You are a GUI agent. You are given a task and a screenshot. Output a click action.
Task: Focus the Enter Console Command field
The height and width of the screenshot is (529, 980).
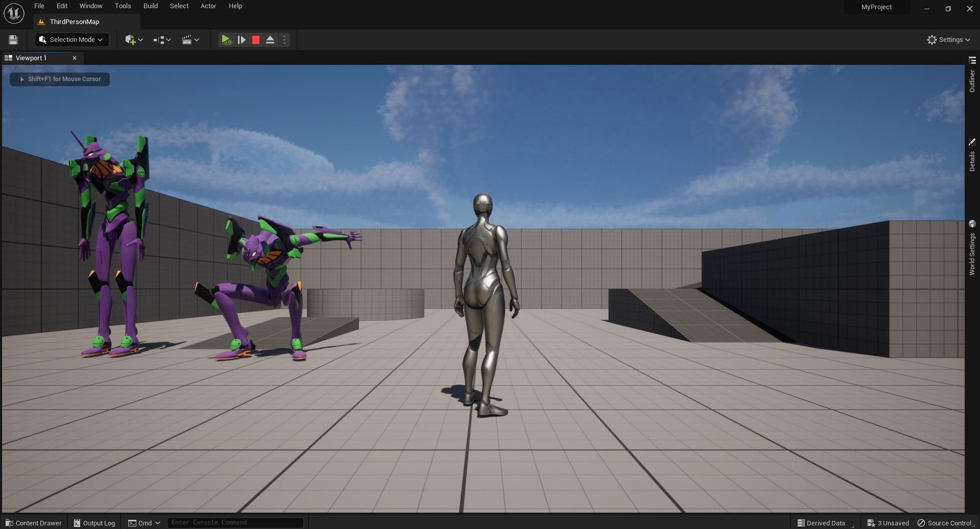[235, 523]
